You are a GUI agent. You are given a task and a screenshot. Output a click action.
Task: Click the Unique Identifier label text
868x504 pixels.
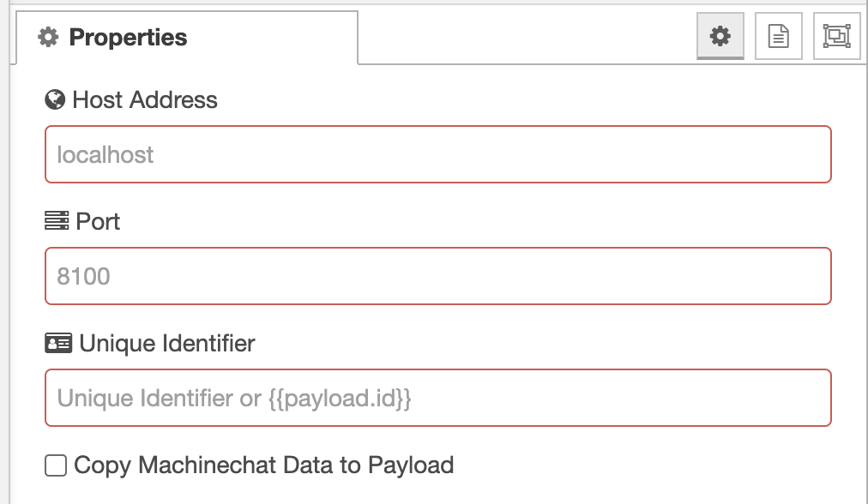(x=167, y=344)
